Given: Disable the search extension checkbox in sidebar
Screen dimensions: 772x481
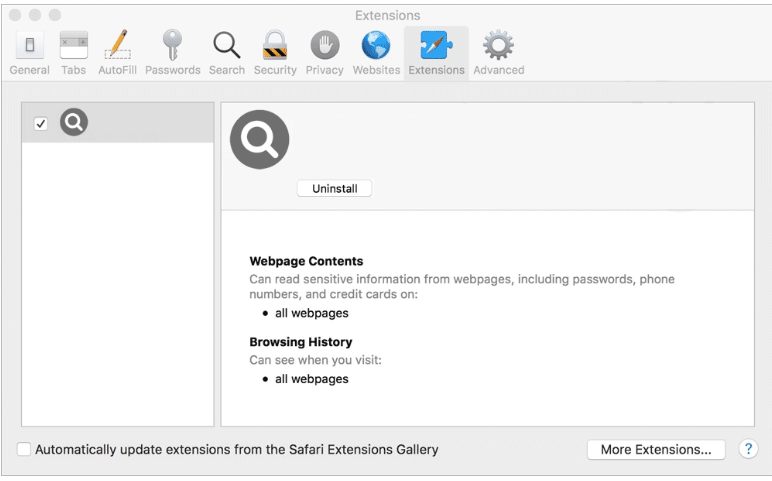Looking at the screenshot, I should [41, 124].
